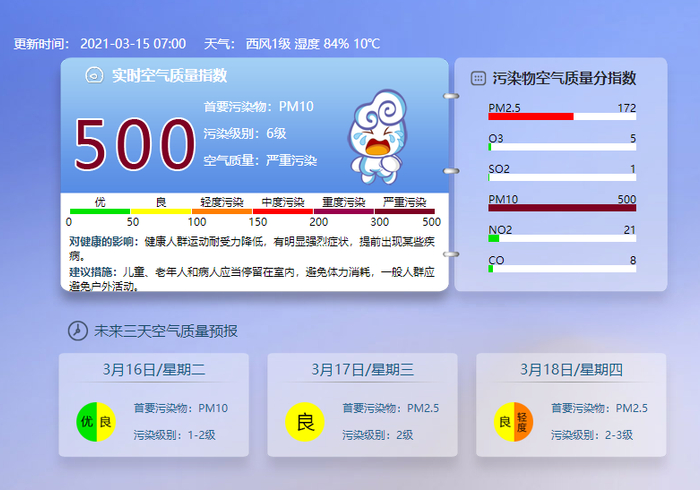Select the orange 轻度污染 scale segment

[222, 211]
